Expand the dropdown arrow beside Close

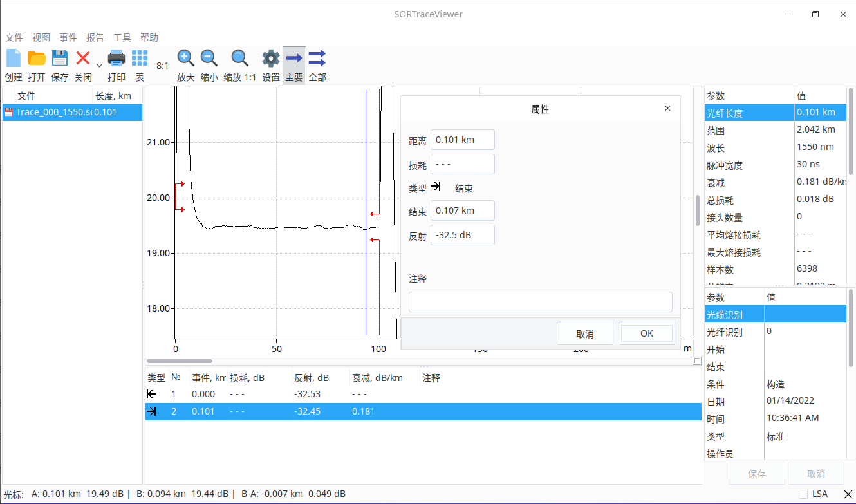coord(99,65)
